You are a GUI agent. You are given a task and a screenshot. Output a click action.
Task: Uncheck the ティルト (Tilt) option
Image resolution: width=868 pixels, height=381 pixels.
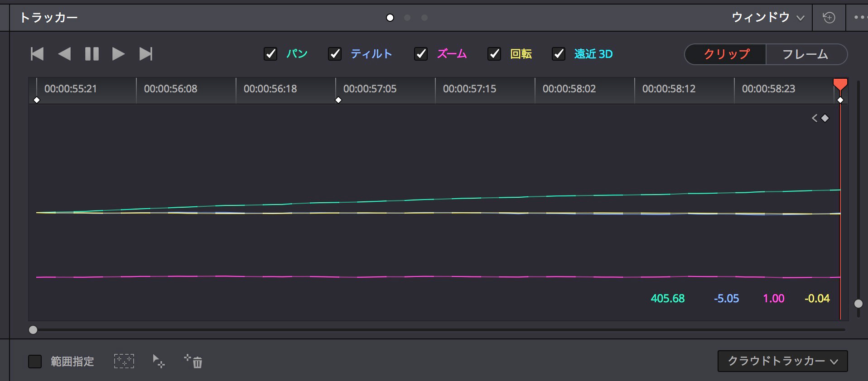(x=335, y=54)
